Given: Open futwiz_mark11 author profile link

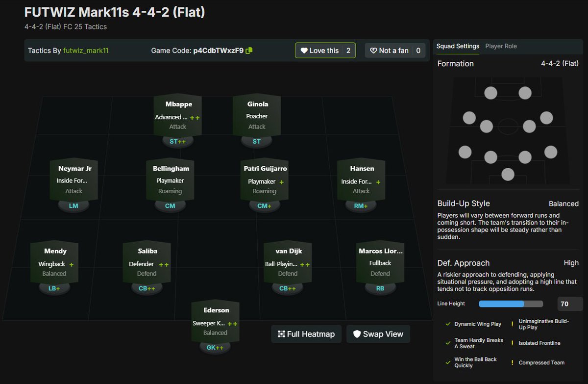Looking at the screenshot, I should tap(86, 51).
